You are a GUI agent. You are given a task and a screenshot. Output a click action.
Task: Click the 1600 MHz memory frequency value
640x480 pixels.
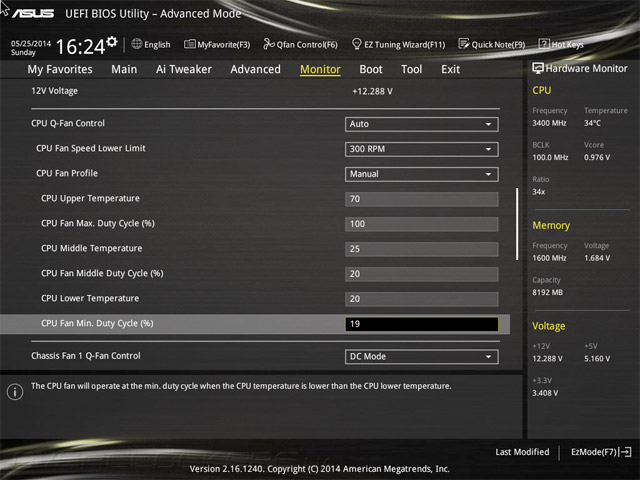coord(549,258)
